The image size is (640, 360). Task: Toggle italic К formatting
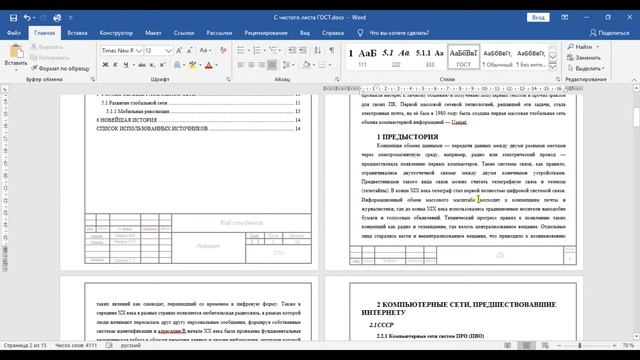point(115,65)
